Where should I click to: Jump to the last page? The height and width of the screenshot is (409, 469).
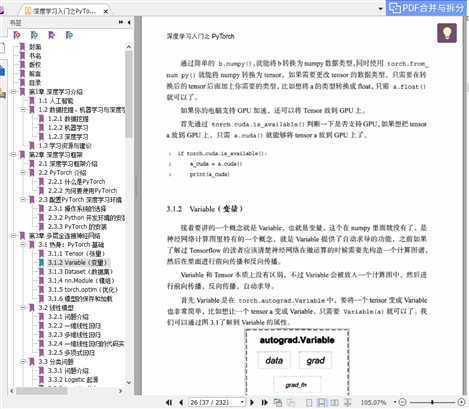pos(264,402)
